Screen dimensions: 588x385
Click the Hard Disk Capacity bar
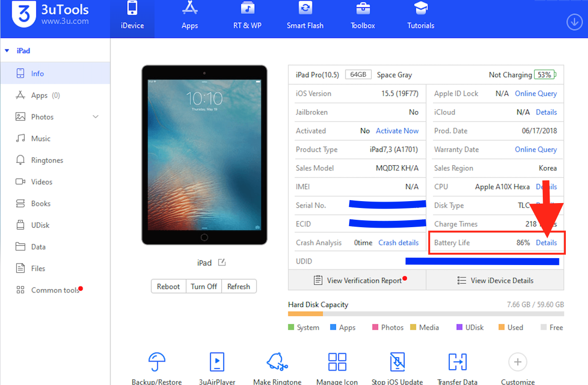(x=426, y=314)
